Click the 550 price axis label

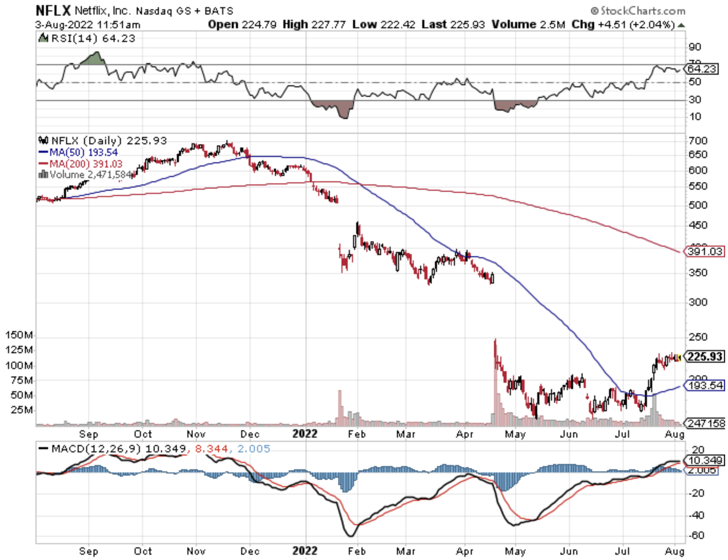click(x=698, y=186)
